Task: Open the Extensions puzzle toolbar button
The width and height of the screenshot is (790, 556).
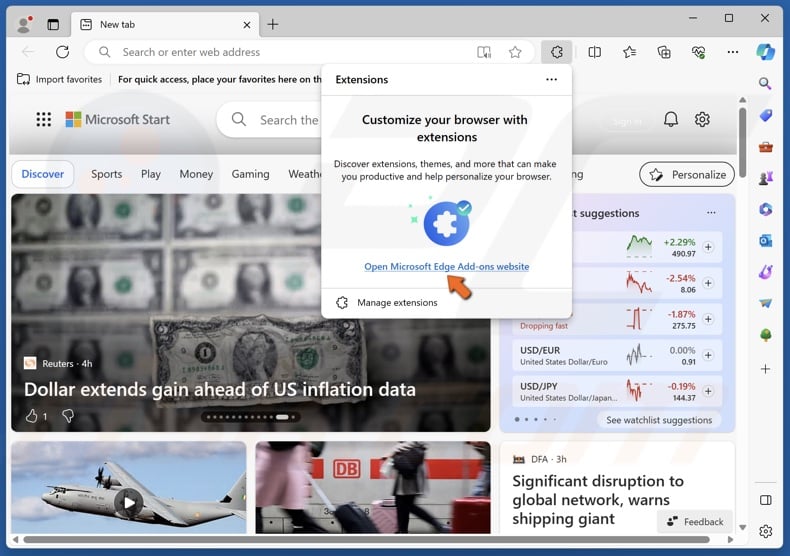Action: (x=556, y=52)
